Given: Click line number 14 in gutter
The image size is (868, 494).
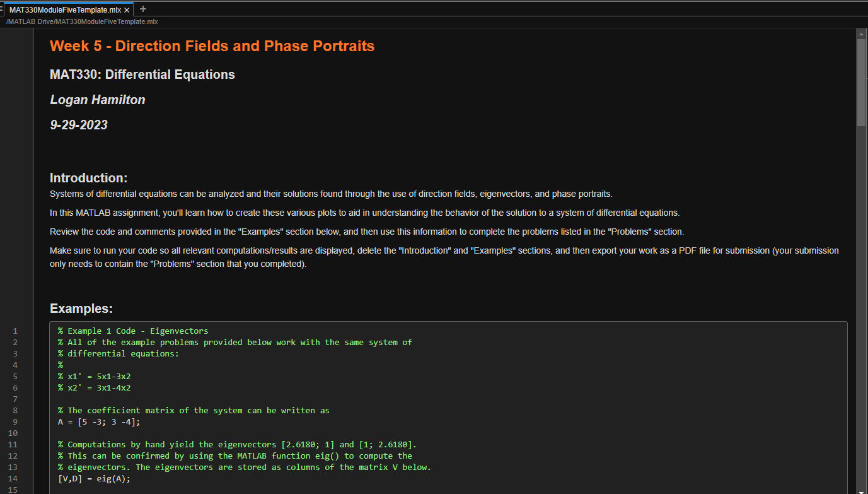Looking at the screenshot, I should pyautogui.click(x=14, y=478).
